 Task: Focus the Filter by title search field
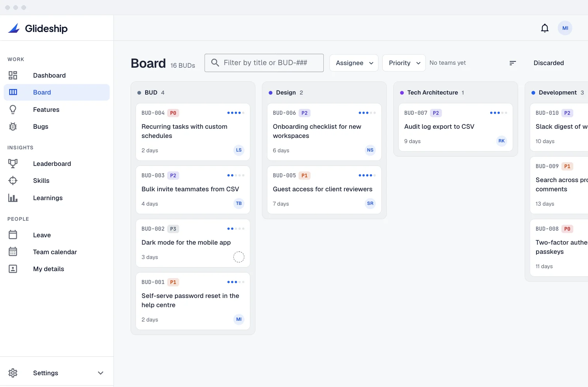tap(264, 63)
